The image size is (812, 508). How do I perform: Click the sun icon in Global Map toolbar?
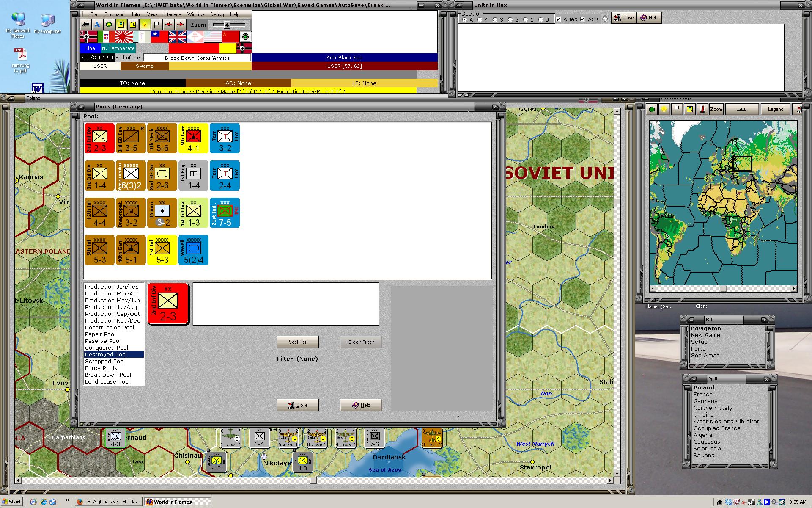click(x=664, y=109)
